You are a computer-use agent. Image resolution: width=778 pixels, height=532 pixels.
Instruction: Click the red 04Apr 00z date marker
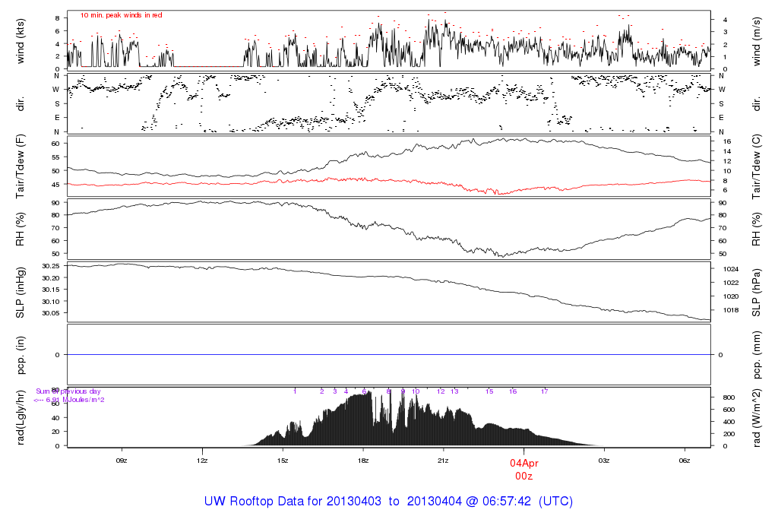[524, 468]
